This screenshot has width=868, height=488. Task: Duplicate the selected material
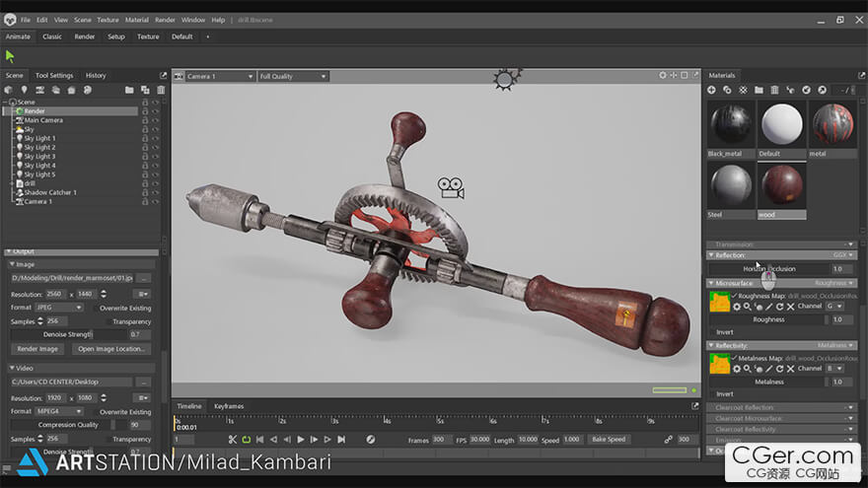[727, 90]
